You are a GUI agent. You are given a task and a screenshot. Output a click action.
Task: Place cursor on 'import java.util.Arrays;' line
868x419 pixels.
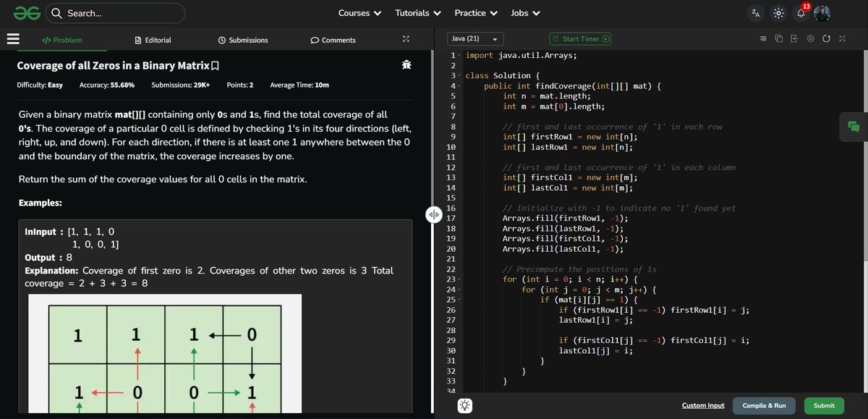[521, 56]
